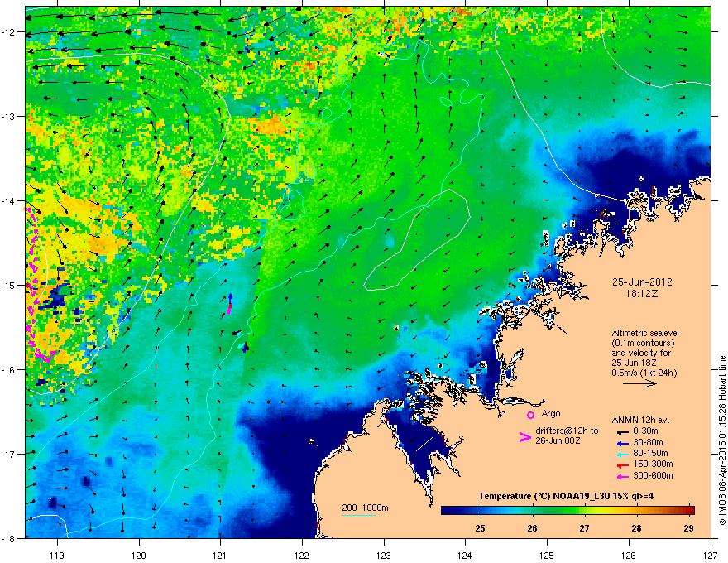The image size is (728, 563).
Task: Click the magenta drifters arrowhead legend symbol
Action: tap(524, 437)
